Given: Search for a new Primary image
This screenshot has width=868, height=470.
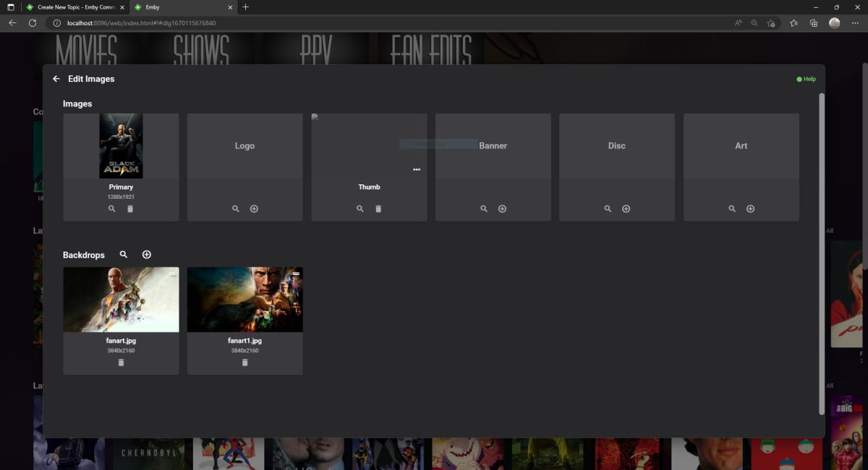Looking at the screenshot, I should tap(111, 209).
